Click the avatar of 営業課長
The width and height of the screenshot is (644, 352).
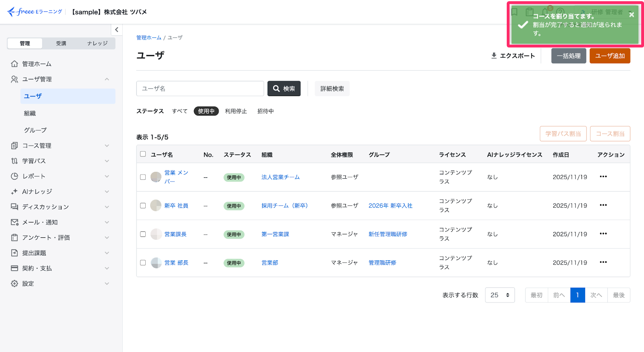tap(156, 234)
